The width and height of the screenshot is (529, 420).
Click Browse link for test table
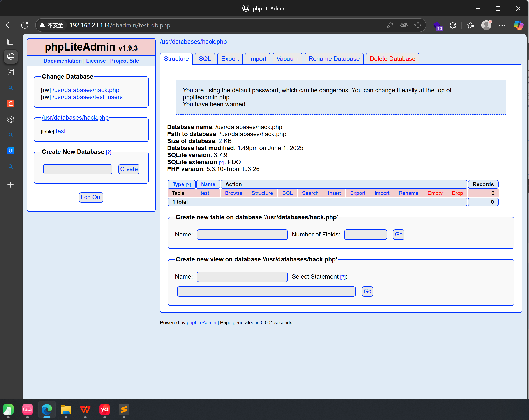(233, 193)
